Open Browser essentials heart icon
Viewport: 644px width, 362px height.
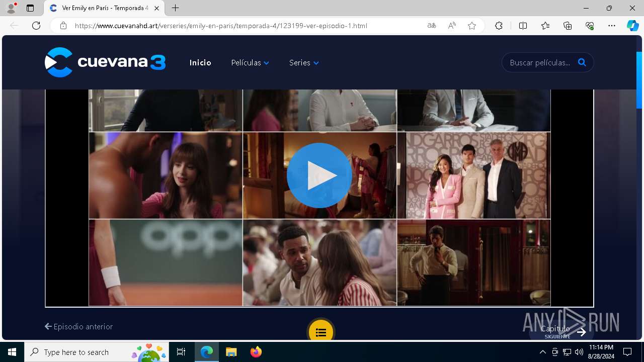[590, 26]
